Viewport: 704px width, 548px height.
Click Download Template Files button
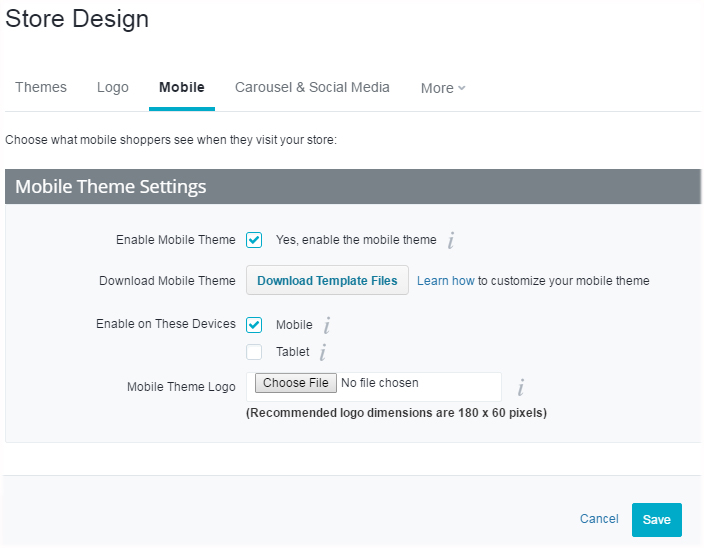tap(327, 281)
